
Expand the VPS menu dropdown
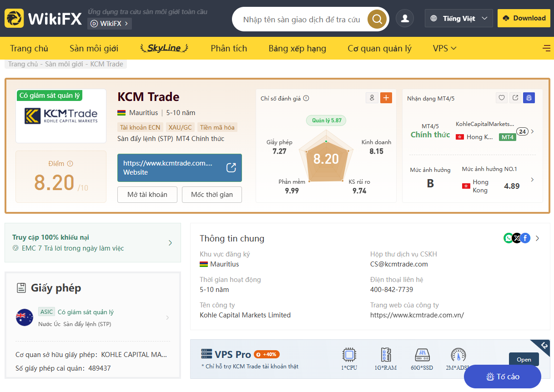point(444,48)
